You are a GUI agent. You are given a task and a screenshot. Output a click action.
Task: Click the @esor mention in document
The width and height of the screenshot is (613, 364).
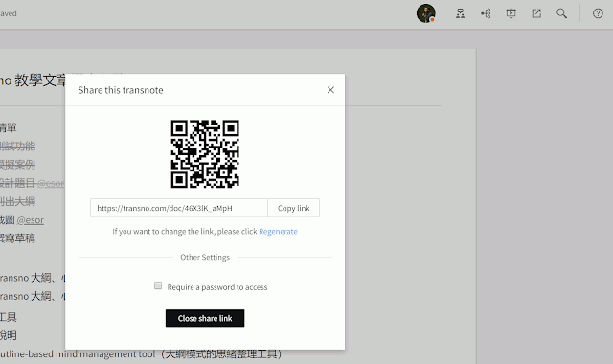point(31,220)
